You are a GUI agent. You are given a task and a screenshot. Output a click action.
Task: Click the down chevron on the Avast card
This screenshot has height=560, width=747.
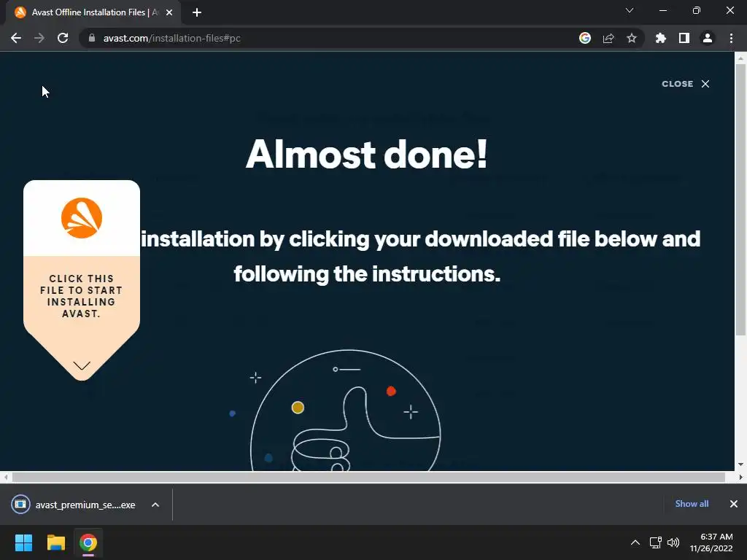click(82, 366)
